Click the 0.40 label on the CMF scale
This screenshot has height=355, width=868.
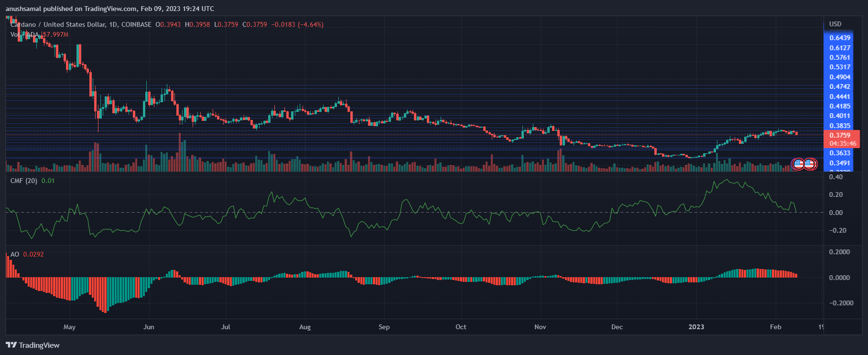pyautogui.click(x=836, y=177)
